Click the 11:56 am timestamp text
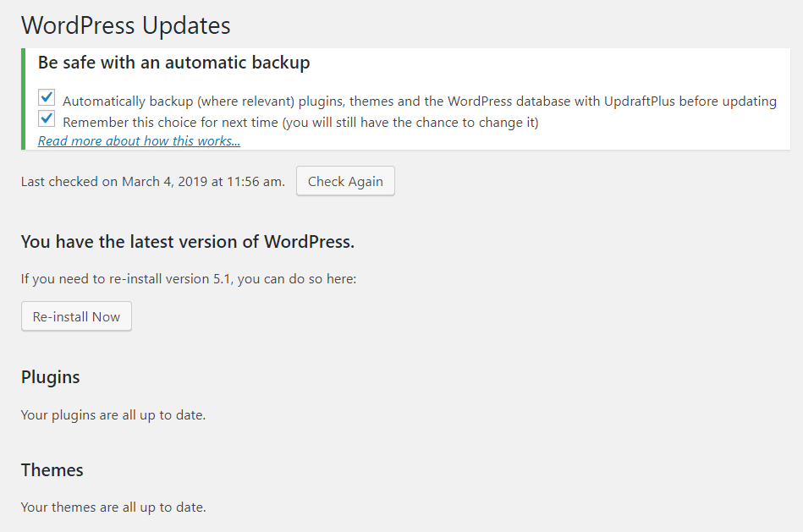 pyautogui.click(x=256, y=181)
